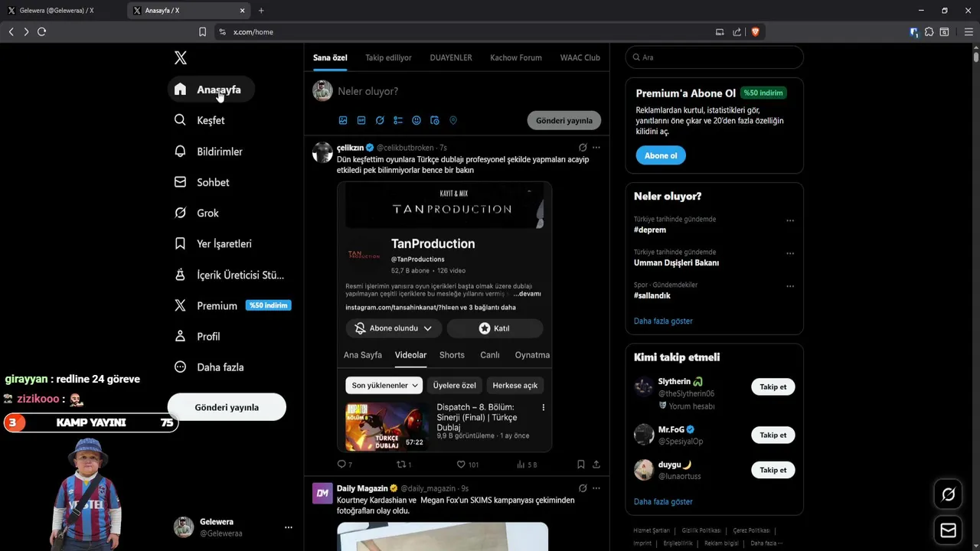Viewport: 980px width, 551px height.
Task: Click Abone ol premium button
Action: pyautogui.click(x=661, y=155)
